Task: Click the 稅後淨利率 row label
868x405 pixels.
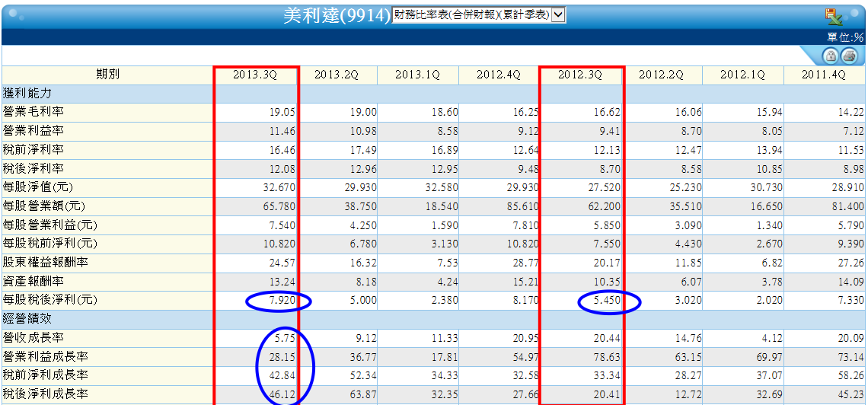Action: [x=34, y=169]
